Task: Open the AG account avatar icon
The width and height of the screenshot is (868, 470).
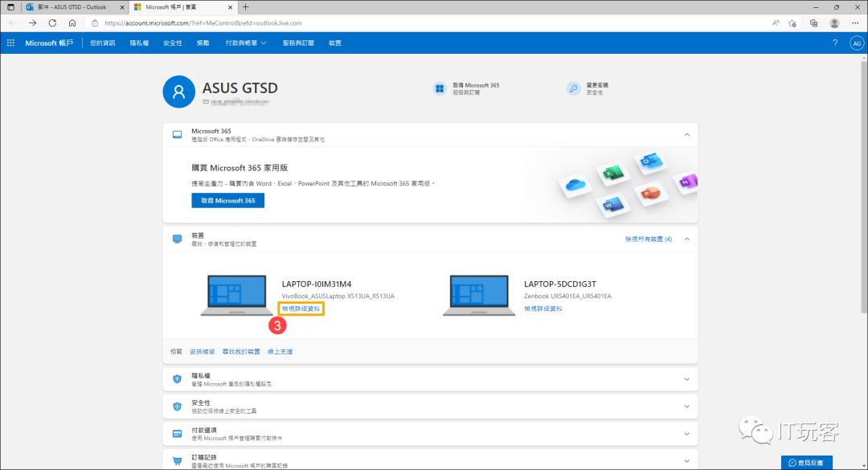Action: [x=857, y=43]
